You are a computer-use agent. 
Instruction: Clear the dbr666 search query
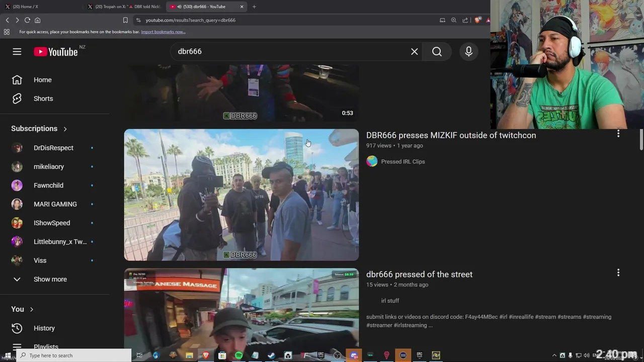tap(414, 52)
